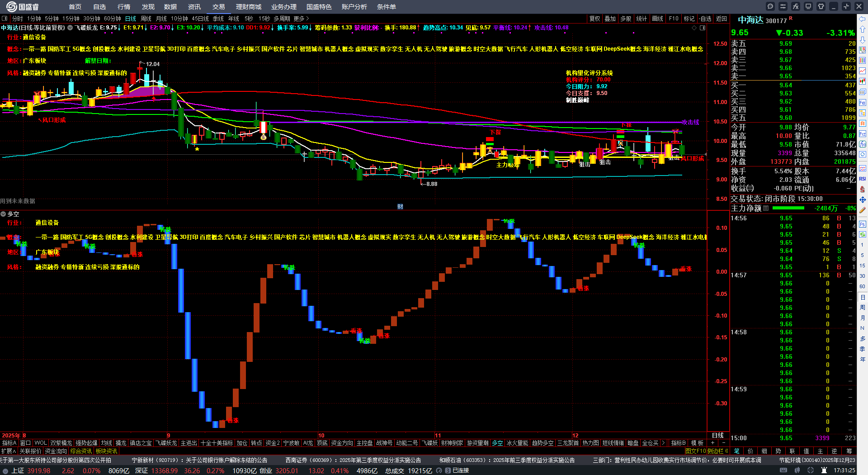Click the 返回 back button
The width and height of the screenshot is (868, 475).
pyautogui.click(x=722, y=19)
